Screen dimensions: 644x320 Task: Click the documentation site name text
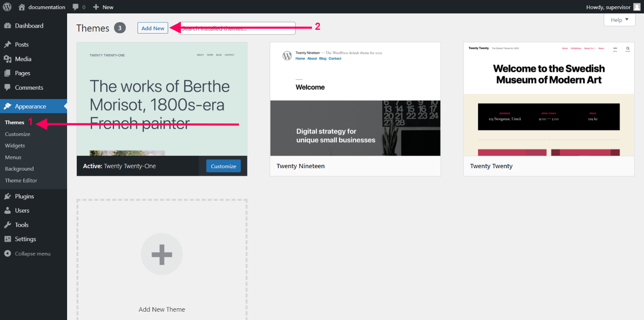(47, 7)
